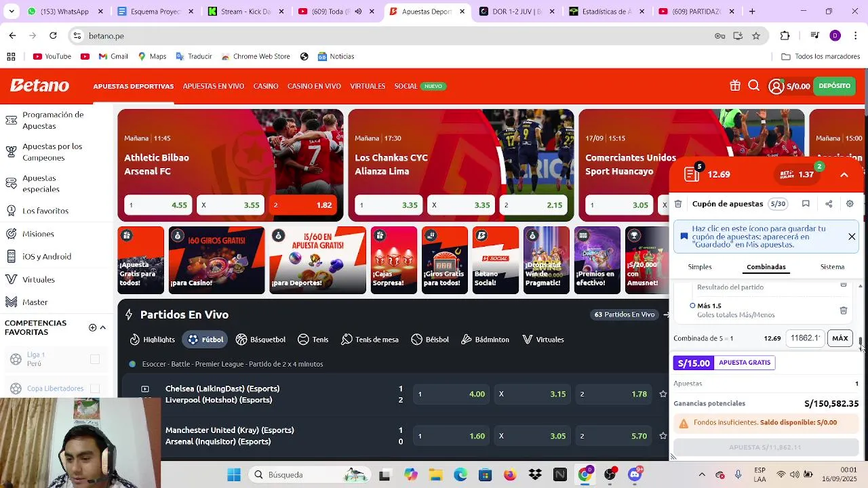
Task: Mute the YouTube tab playing audio
Action: 358,12
